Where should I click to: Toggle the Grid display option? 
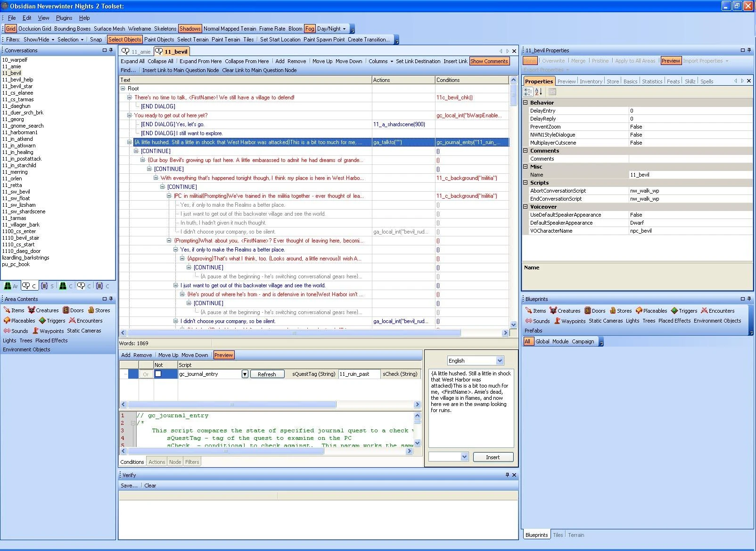tap(11, 29)
